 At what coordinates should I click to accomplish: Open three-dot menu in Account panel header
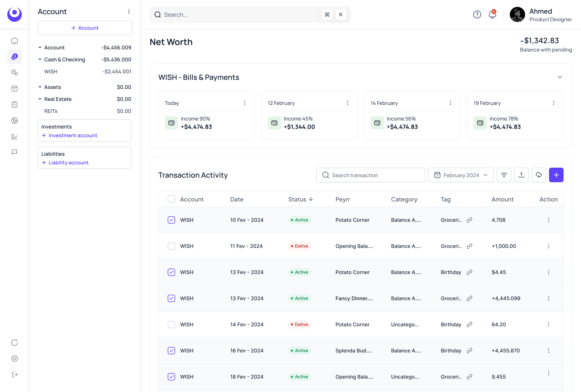(129, 11)
